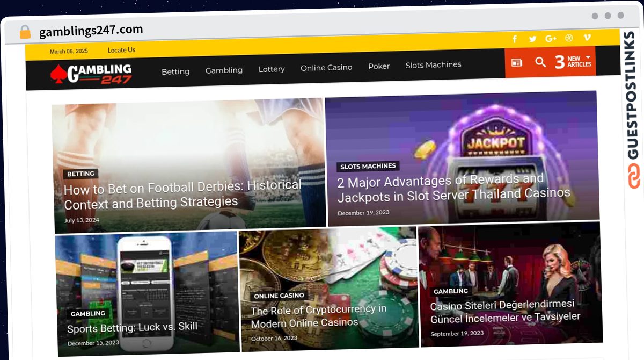Open the Poker menu item
Viewport: 644px width, 360px height.
point(379,66)
